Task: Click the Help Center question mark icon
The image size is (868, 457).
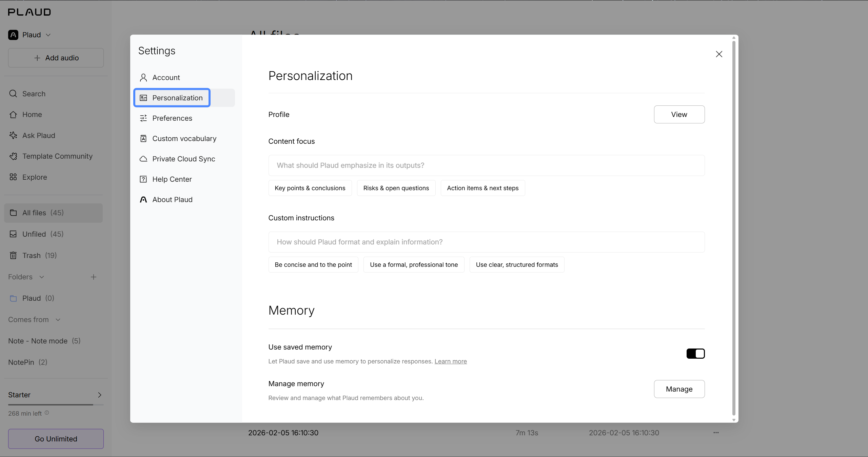Action: point(143,179)
